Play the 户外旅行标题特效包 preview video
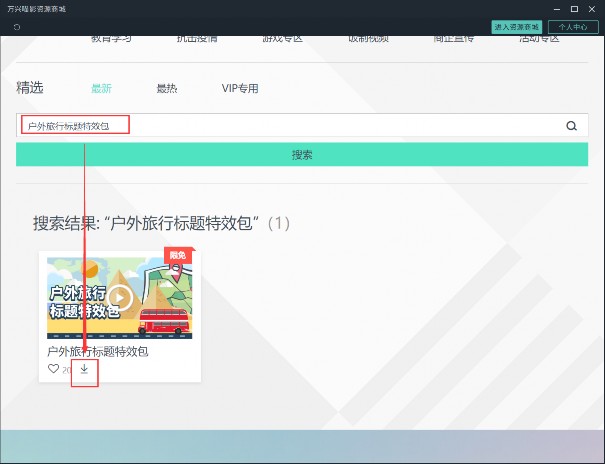Viewport: 605px width, 464px height. pyautogui.click(x=120, y=298)
